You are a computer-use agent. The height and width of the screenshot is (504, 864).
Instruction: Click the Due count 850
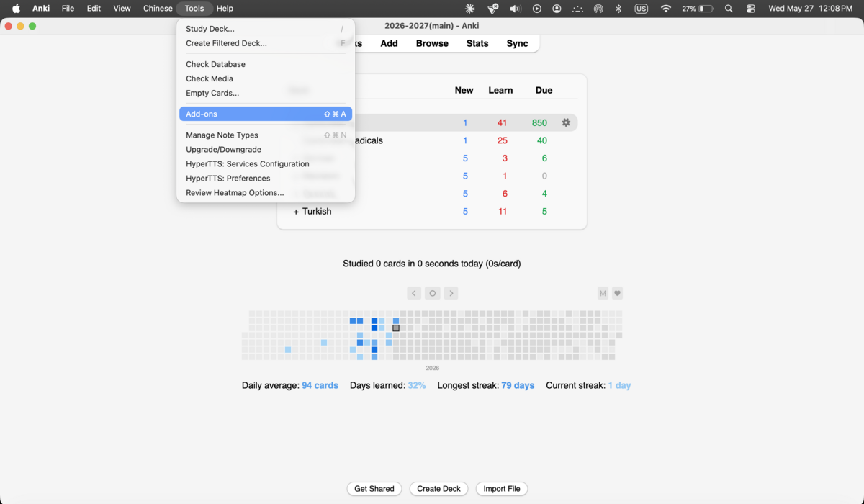(539, 123)
